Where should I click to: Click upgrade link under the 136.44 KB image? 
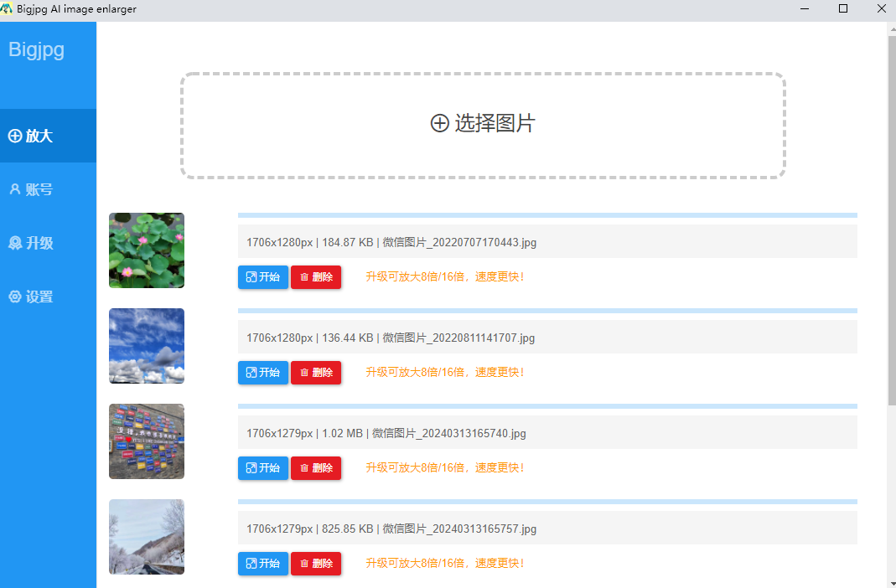tap(444, 372)
